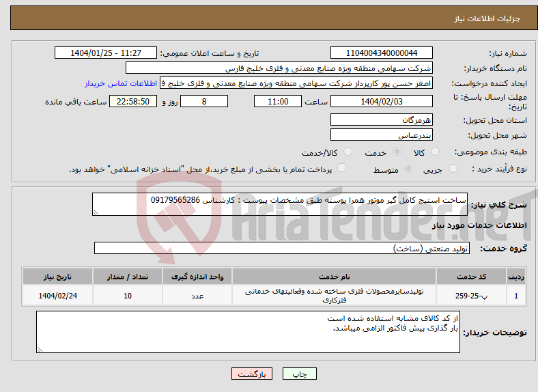The image size is (538, 392).
Task: Click the نام خدمت column header
Action: pos(334,277)
